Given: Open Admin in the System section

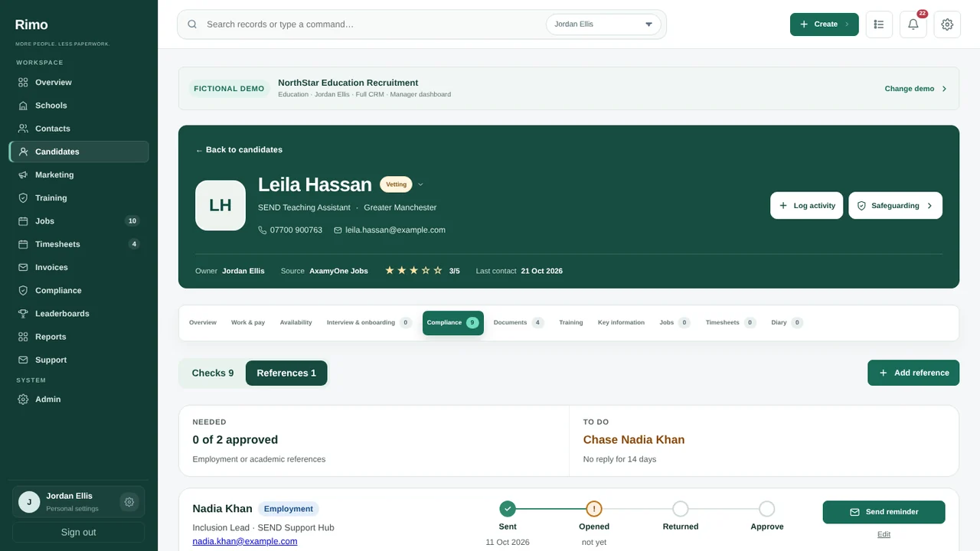Looking at the screenshot, I should tap(79, 399).
